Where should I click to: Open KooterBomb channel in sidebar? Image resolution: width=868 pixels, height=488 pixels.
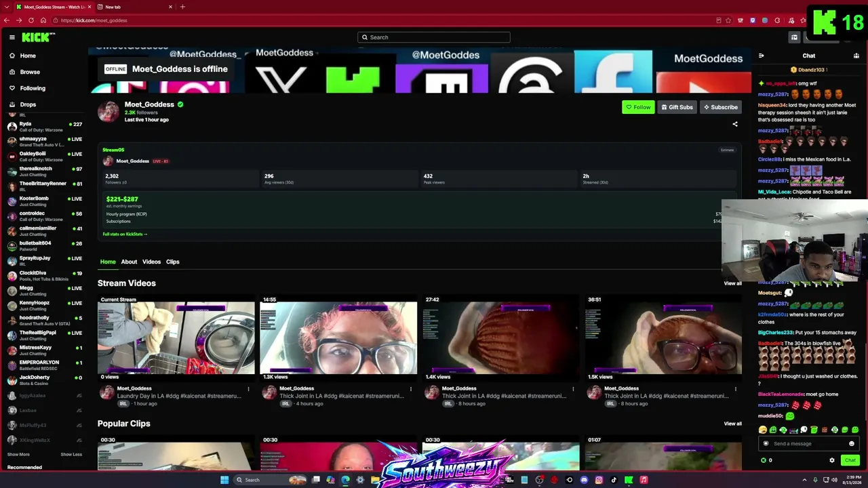click(x=45, y=201)
